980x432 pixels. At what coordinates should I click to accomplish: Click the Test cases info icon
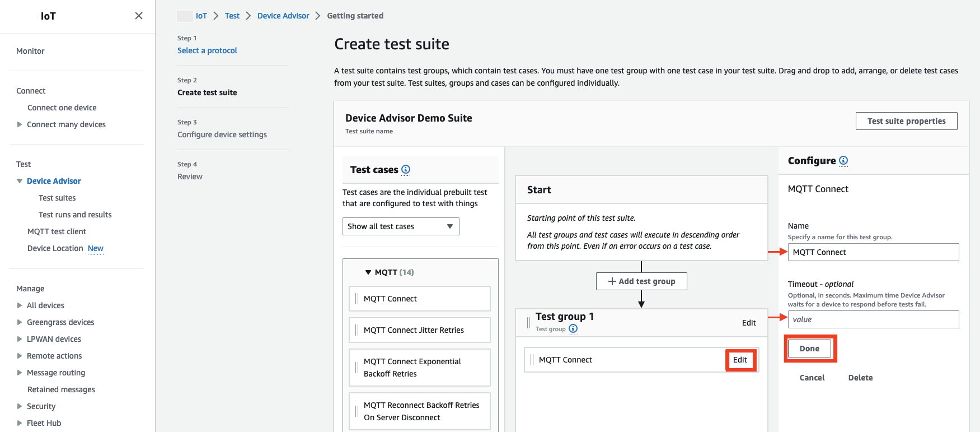406,169
